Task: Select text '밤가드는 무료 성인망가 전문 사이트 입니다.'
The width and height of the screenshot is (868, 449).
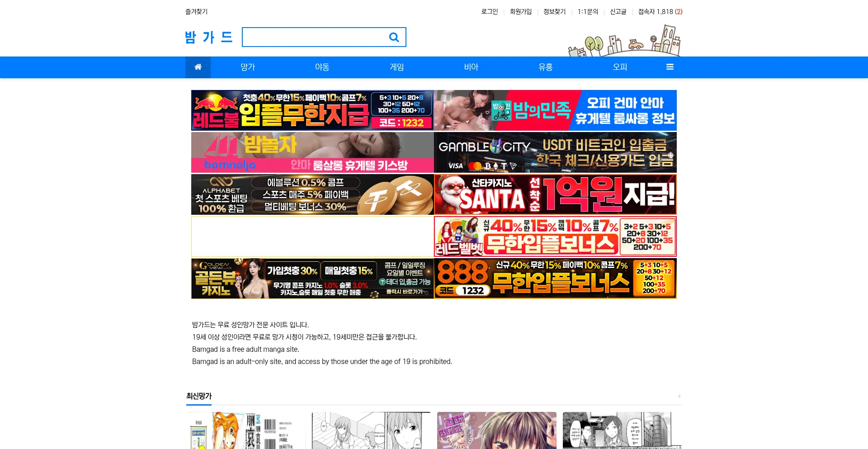Action: click(250, 325)
